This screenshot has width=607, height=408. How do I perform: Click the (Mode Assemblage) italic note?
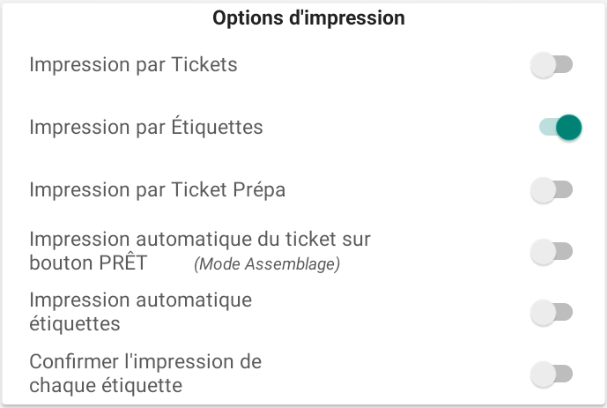267,265
